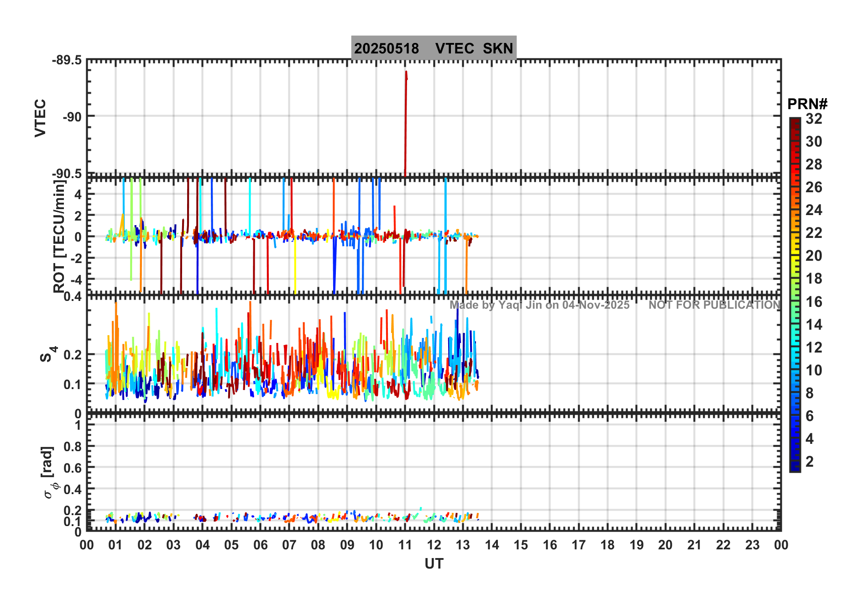The width and height of the screenshot is (868, 590).
Task: Click the "32" label on the PRN colorbar
Action: click(x=814, y=119)
